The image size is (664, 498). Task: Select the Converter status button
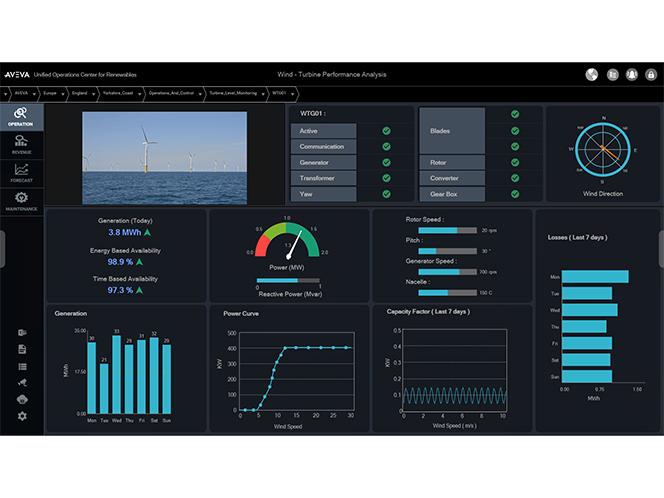(x=452, y=178)
